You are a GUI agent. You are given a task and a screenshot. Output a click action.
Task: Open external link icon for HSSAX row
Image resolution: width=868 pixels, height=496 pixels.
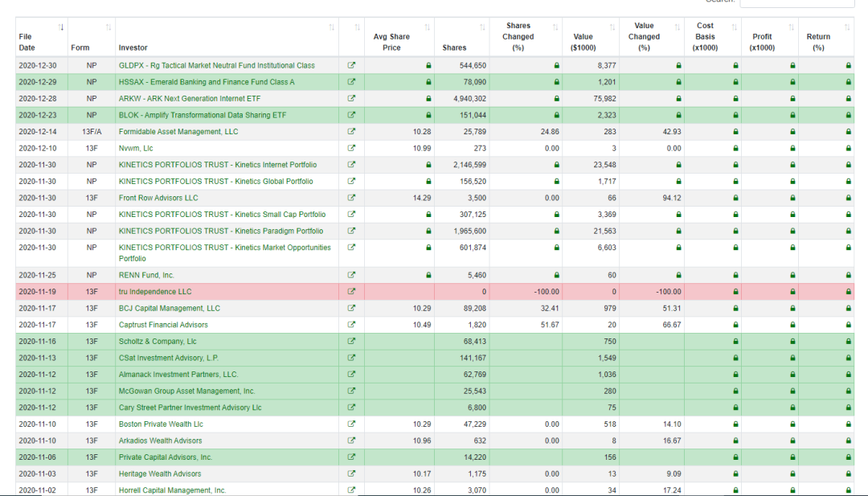click(351, 82)
